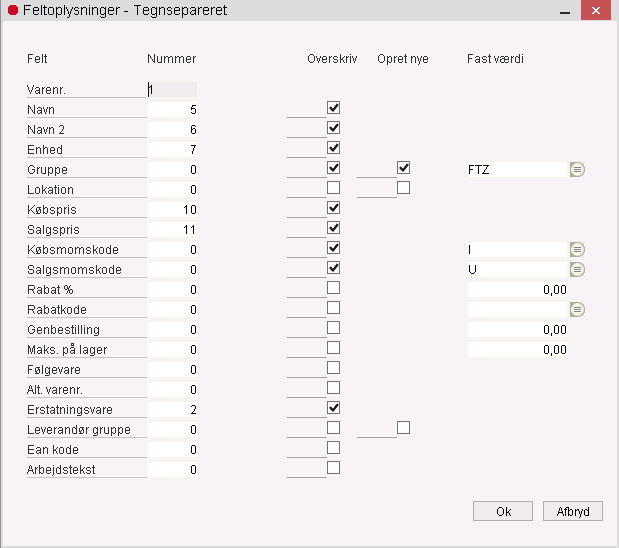This screenshot has width=619, height=548.
Task: Click the Rabat % number field
Action: (172, 290)
